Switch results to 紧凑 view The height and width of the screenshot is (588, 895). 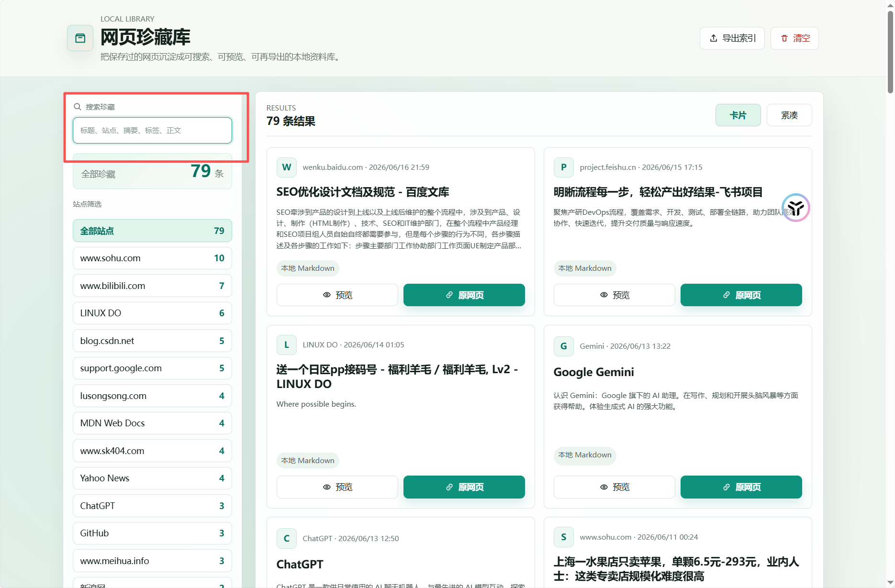pyautogui.click(x=789, y=115)
